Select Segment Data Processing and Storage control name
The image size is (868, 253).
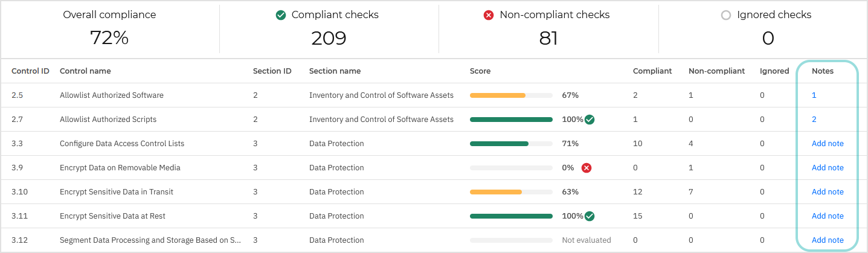150,240
